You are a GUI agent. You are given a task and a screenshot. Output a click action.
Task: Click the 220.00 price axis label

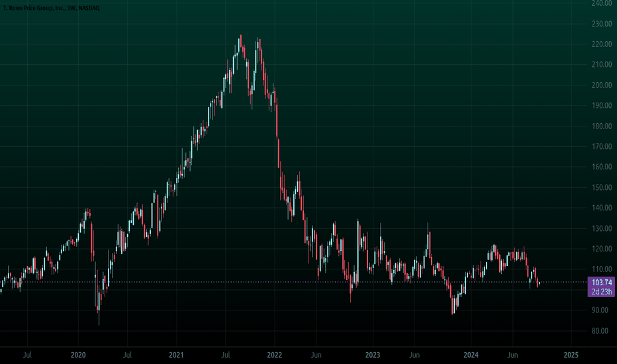point(602,44)
